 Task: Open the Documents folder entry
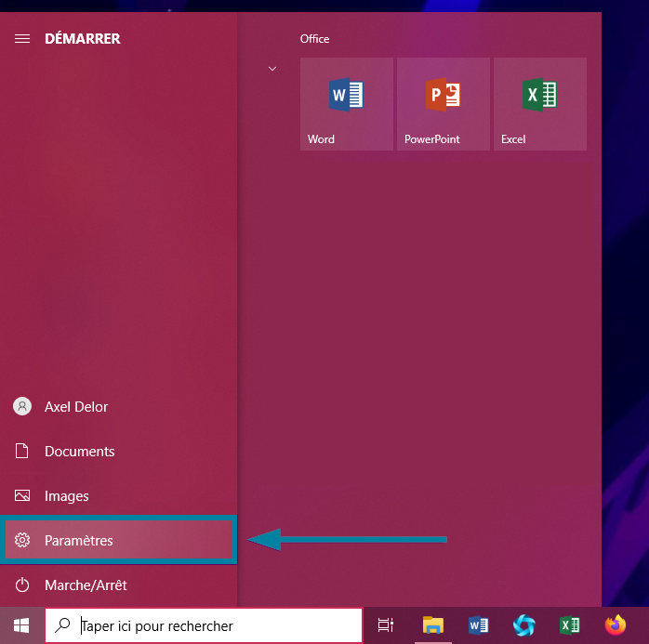click(118, 452)
